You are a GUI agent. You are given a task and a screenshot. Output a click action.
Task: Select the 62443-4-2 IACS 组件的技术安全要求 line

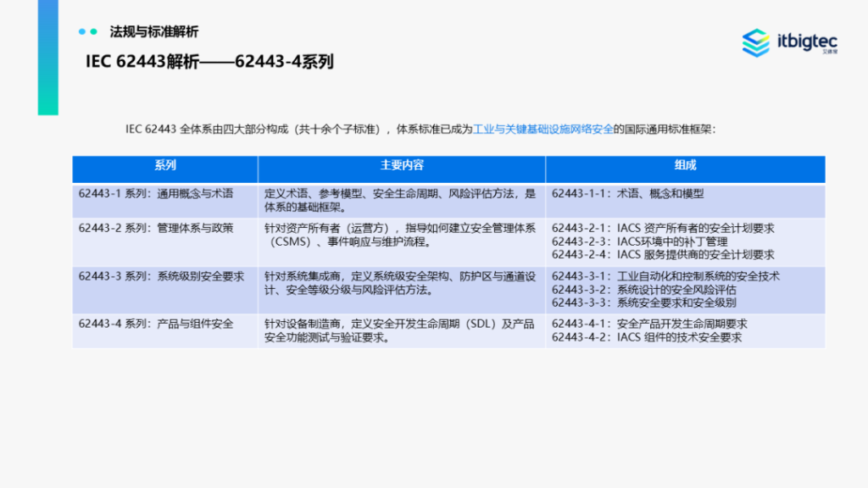click(x=646, y=337)
